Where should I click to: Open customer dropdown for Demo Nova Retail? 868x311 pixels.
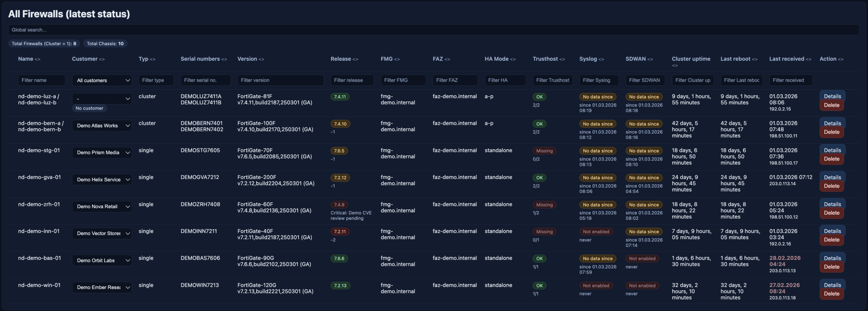[102, 207]
